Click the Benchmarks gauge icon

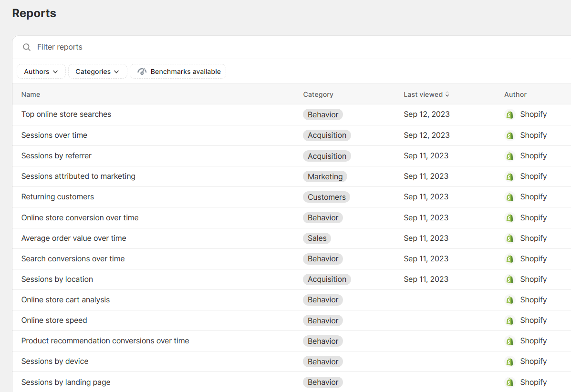point(142,72)
